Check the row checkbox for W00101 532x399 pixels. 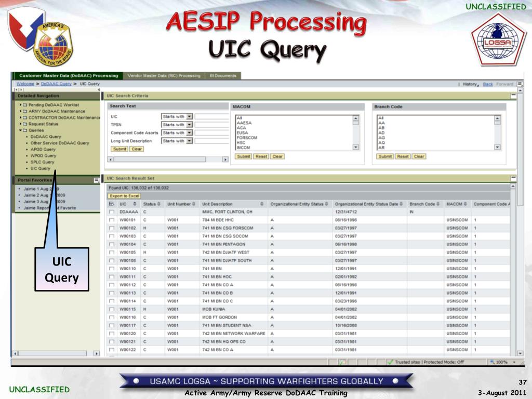pyautogui.click(x=112, y=220)
